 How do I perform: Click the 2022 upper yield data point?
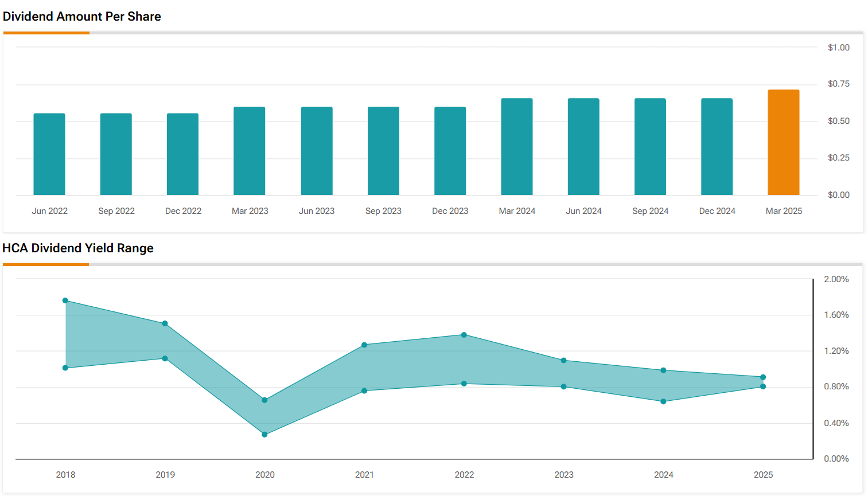tap(464, 335)
